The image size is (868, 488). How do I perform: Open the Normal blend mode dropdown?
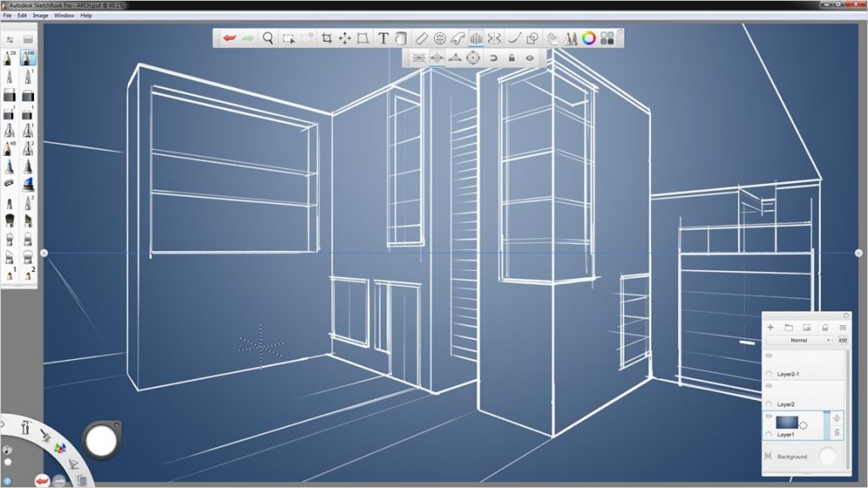[x=799, y=341]
